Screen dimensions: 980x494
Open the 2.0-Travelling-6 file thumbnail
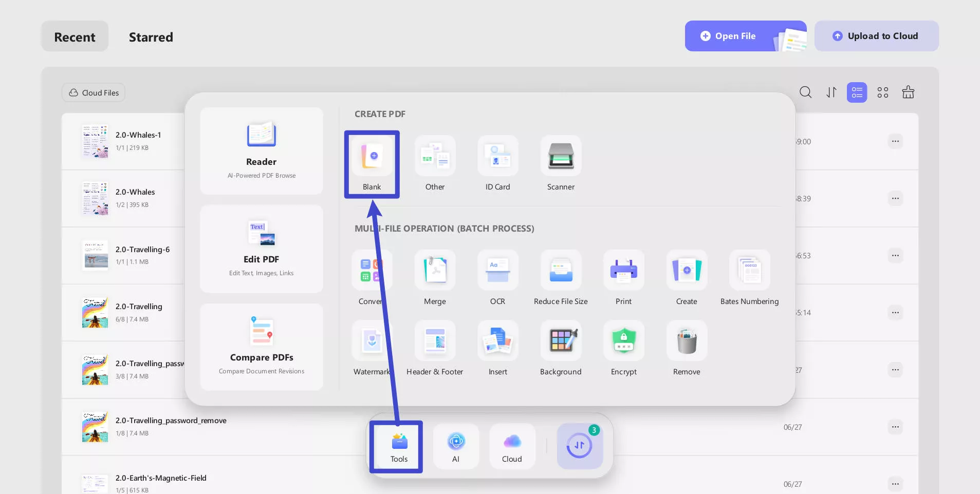[x=95, y=255]
